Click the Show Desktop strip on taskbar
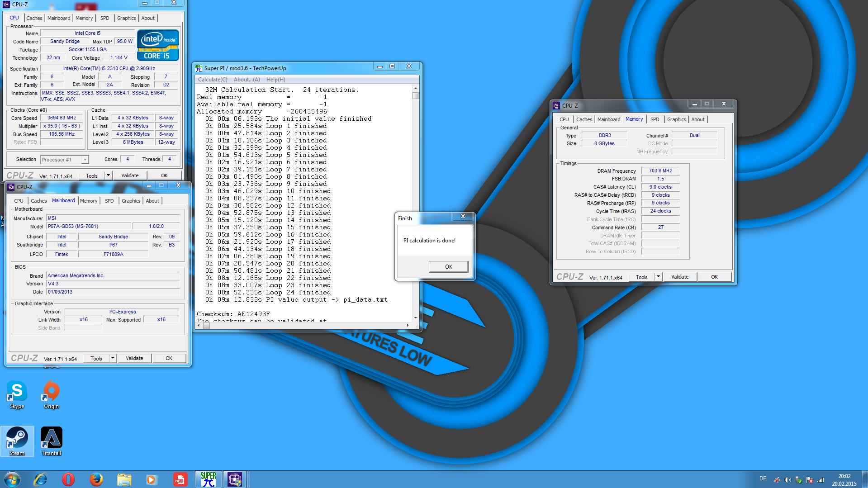The height and width of the screenshot is (488, 868). pyautogui.click(x=864, y=479)
